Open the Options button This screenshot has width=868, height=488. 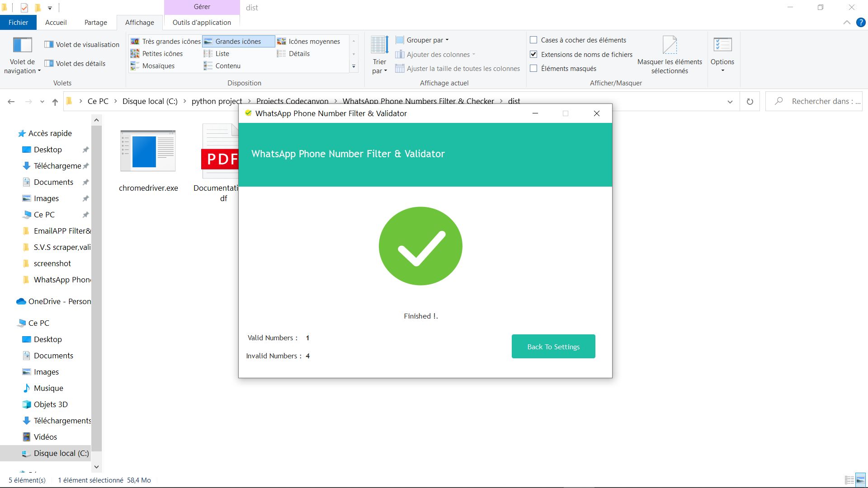[722, 55]
